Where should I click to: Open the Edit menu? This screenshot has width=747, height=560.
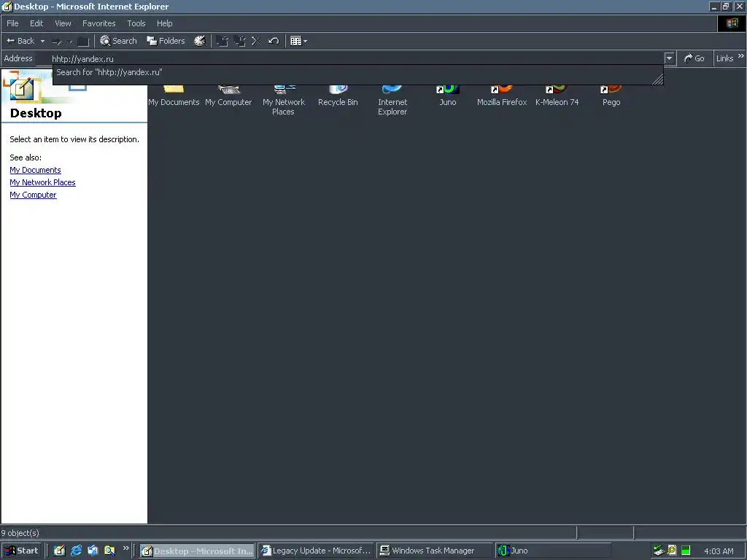[36, 23]
